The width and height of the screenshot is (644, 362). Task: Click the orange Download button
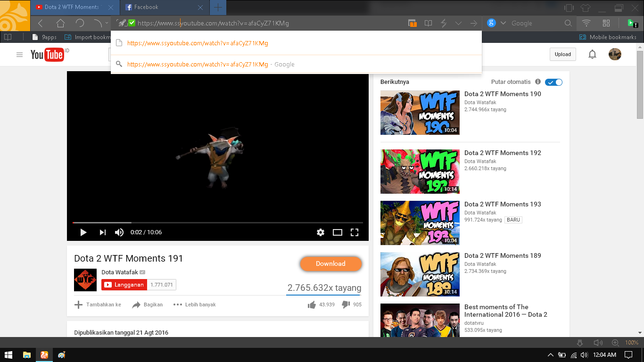click(x=330, y=264)
